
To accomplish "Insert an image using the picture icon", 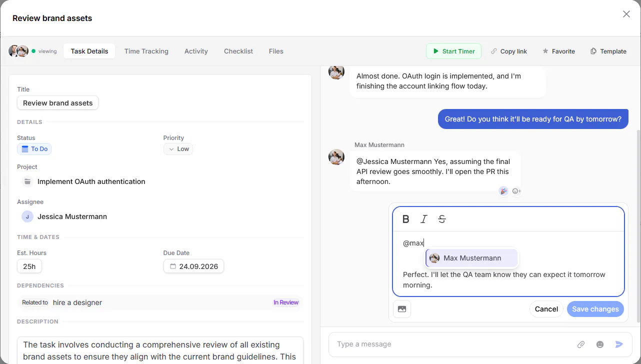I will (402, 309).
